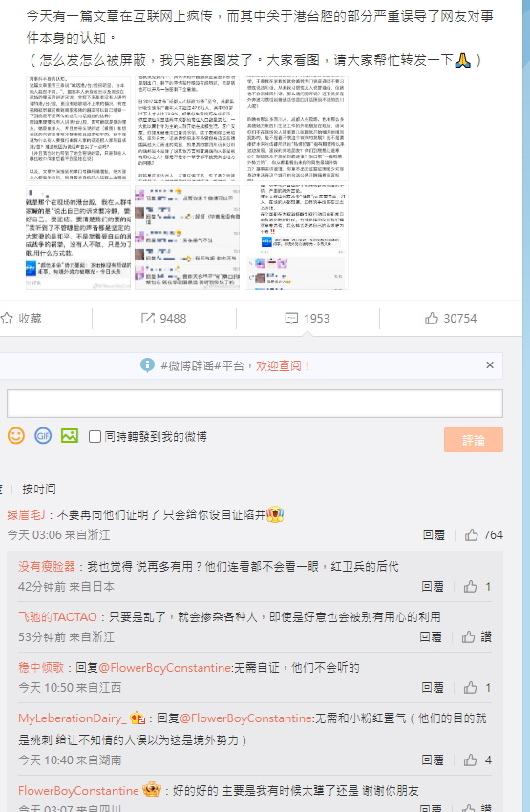Open the @FlowerBoyConstantine mention in 稳中倾歌's reply
The width and height of the screenshot is (530, 812).
(x=165, y=668)
